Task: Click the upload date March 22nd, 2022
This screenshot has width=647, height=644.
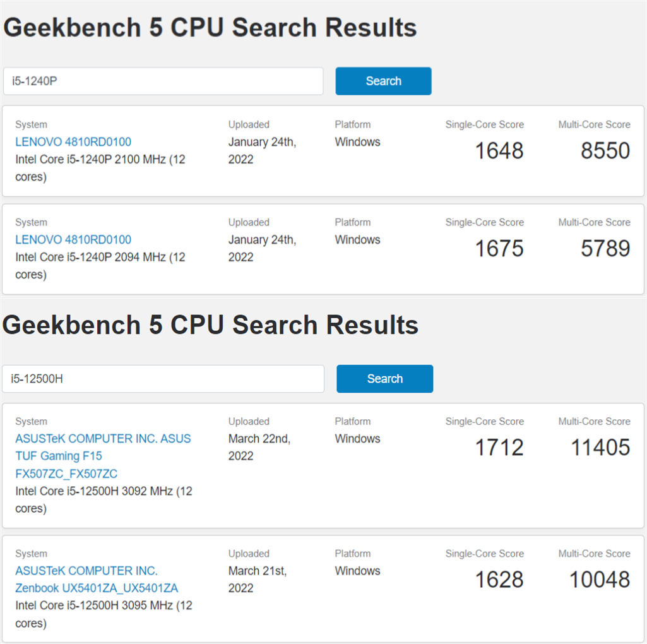Action: [259, 448]
